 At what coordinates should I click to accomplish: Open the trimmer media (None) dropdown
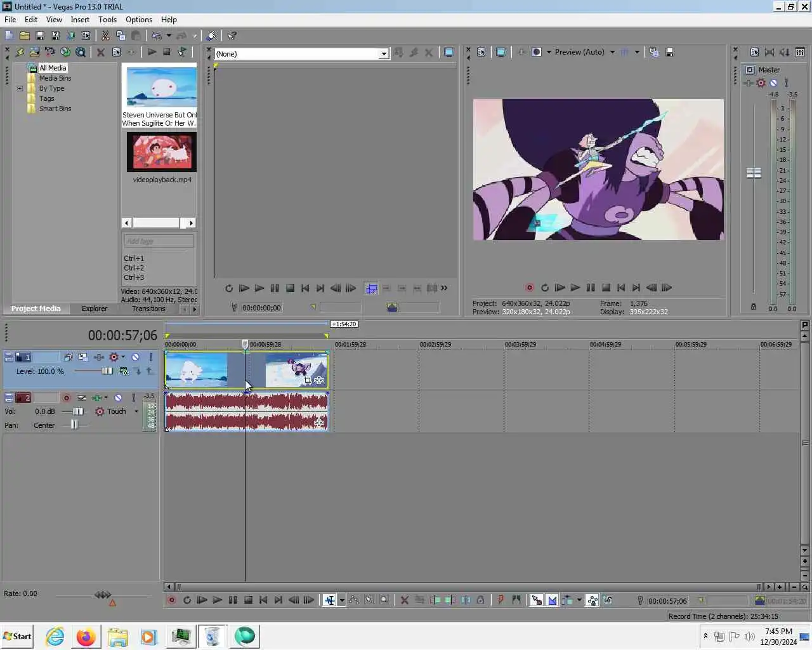tap(384, 54)
